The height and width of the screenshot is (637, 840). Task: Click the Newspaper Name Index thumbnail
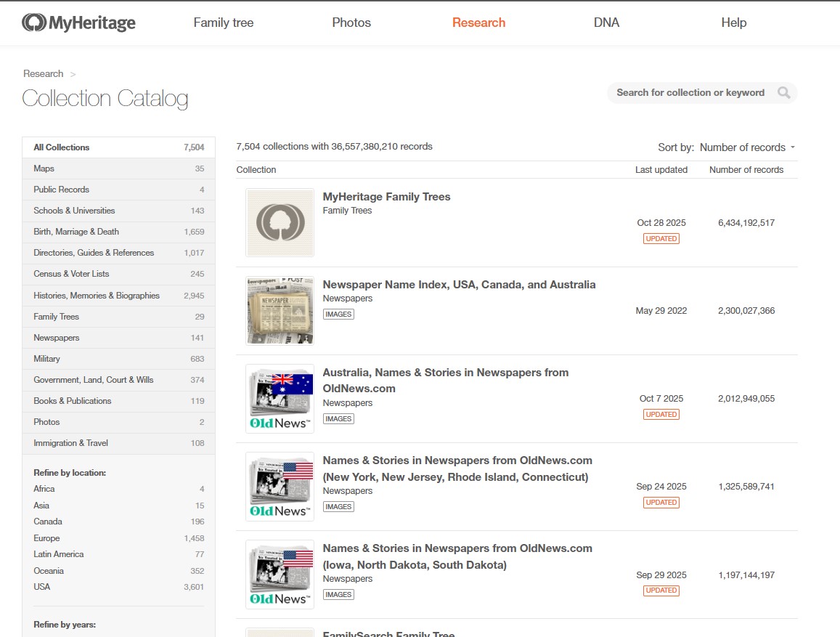280,311
